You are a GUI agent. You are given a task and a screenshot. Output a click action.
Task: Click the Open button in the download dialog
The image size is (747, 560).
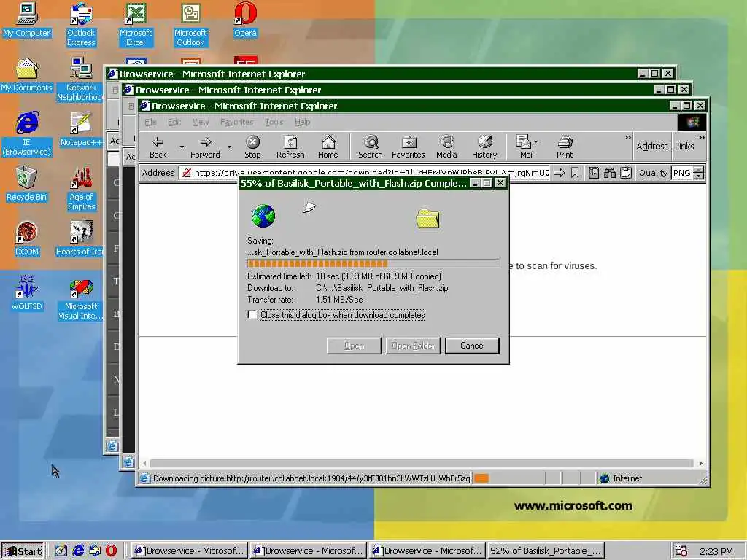(x=354, y=346)
